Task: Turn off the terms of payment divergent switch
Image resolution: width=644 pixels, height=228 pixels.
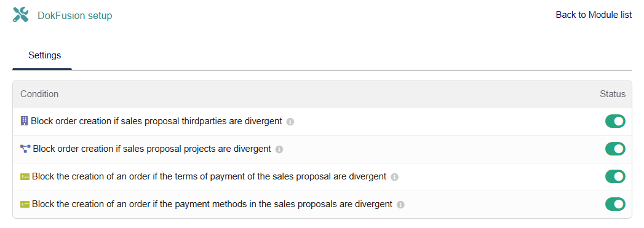Action: click(x=615, y=177)
